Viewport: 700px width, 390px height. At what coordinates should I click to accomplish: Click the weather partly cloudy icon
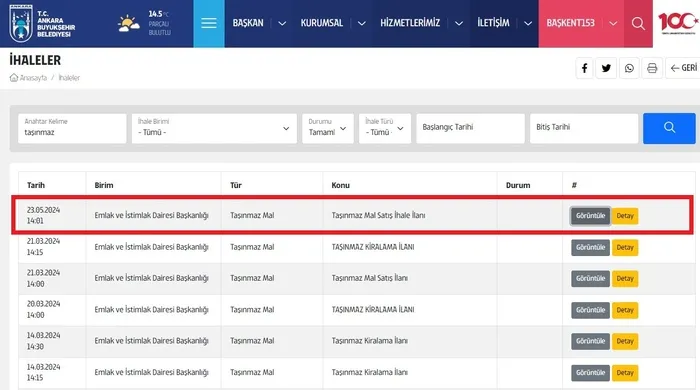click(x=129, y=24)
